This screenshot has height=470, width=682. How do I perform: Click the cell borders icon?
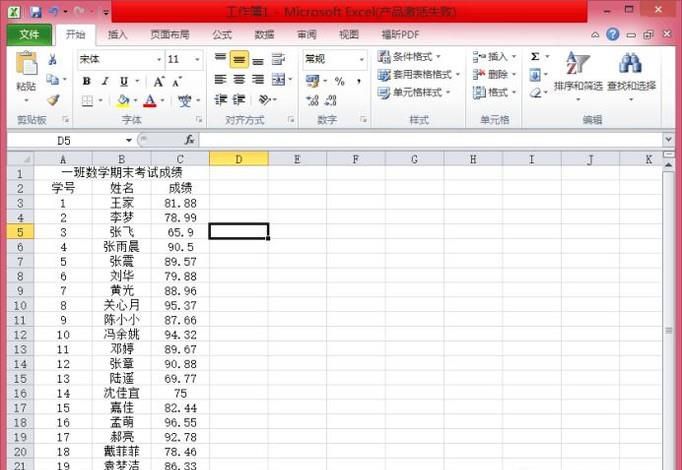[x=87, y=101]
